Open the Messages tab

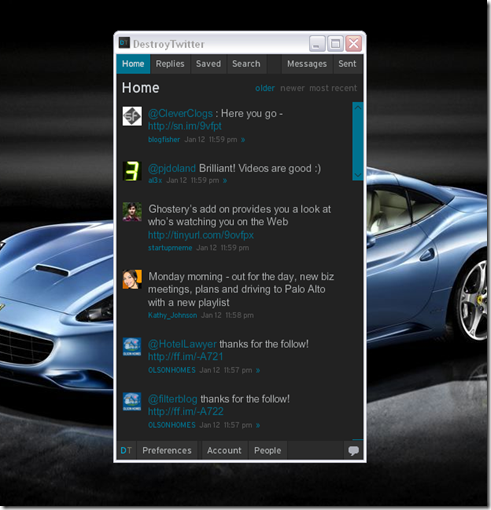coord(307,64)
